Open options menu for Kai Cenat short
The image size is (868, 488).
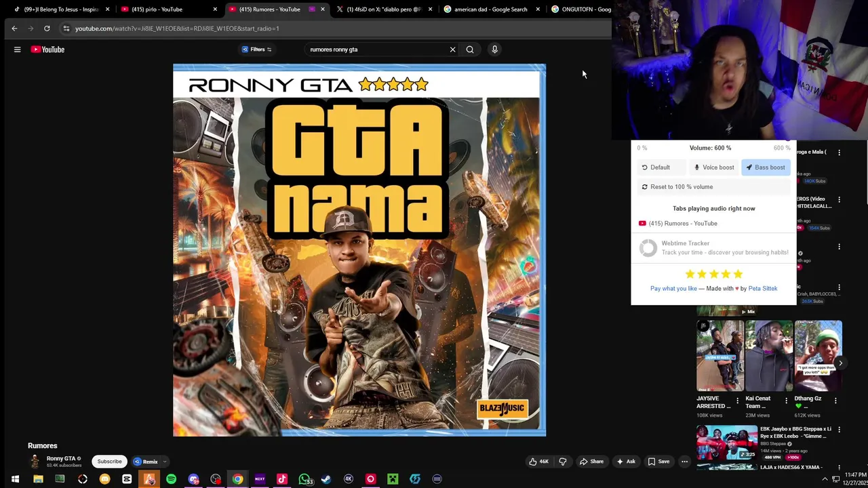786,401
